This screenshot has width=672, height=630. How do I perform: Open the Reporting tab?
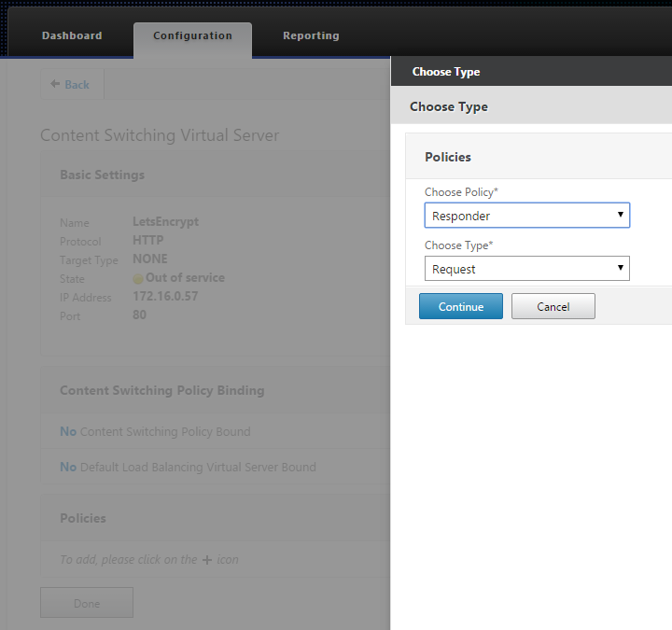click(311, 36)
